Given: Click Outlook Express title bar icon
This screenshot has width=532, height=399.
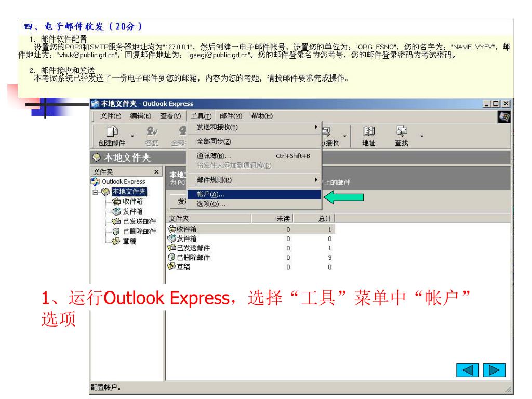Looking at the screenshot, I should (95, 104).
